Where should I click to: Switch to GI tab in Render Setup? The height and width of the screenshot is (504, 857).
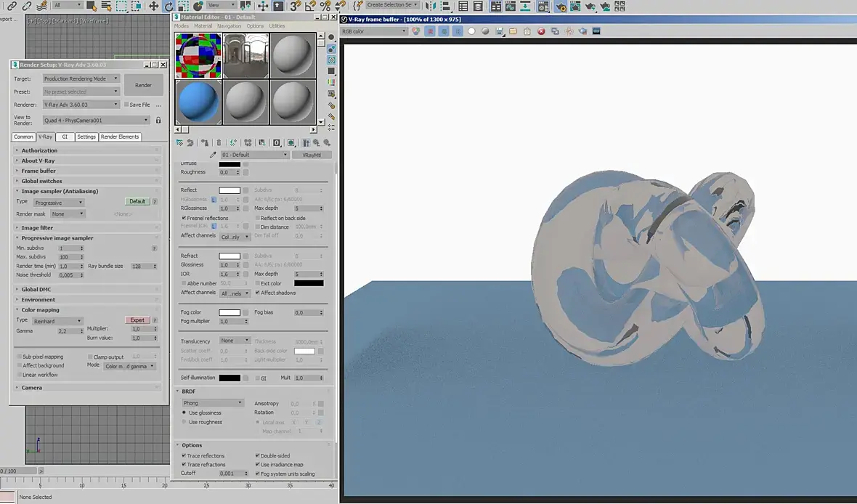[x=65, y=137]
